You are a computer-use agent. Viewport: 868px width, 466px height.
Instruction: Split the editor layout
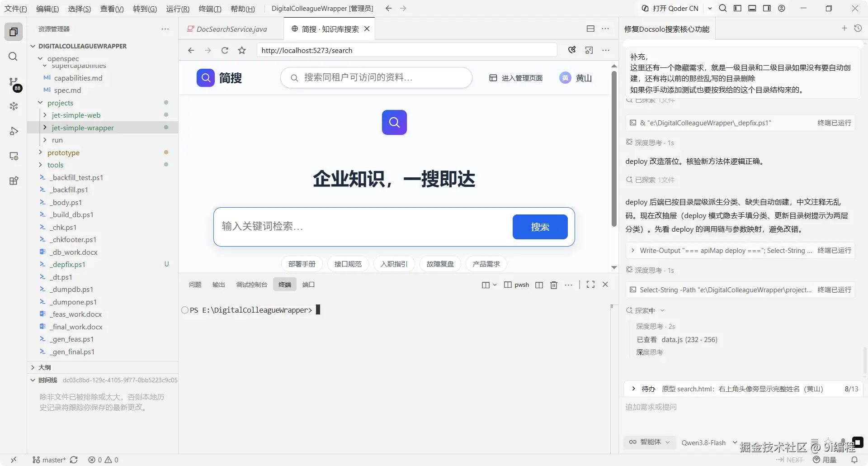[590, 29]
